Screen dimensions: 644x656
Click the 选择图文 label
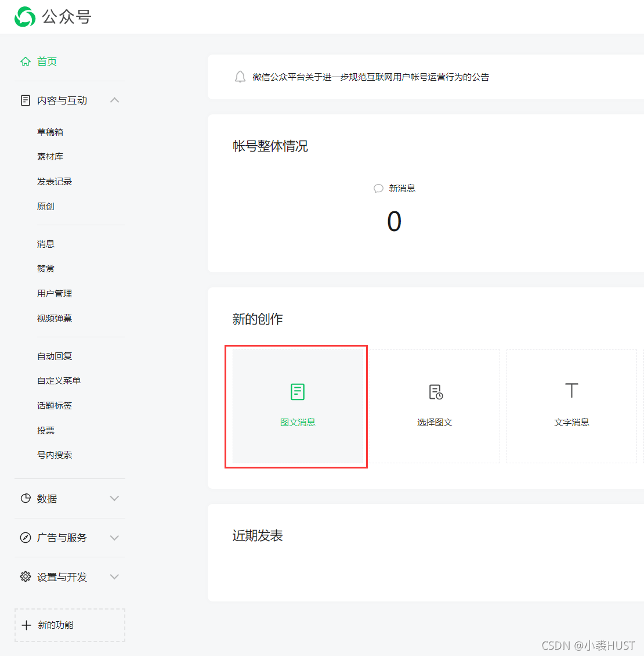(x=435, y=422)
